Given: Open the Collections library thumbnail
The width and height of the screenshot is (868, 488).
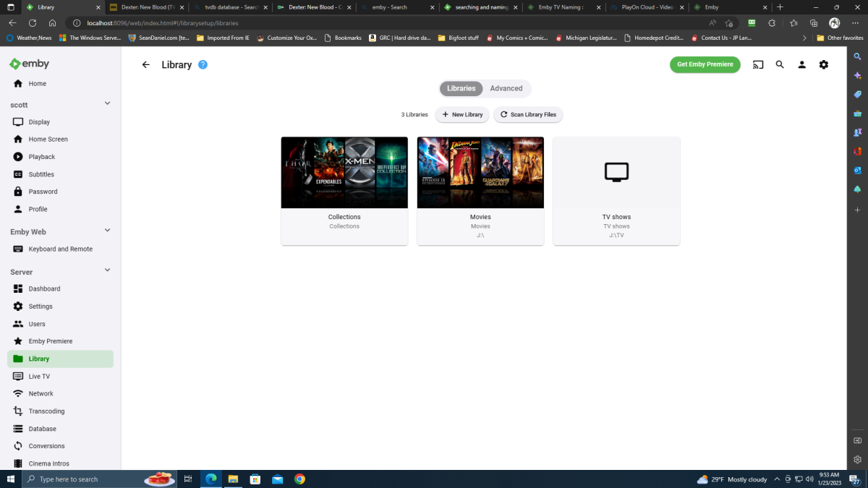Looking at the screenshot, I should [x=344, y=173].
